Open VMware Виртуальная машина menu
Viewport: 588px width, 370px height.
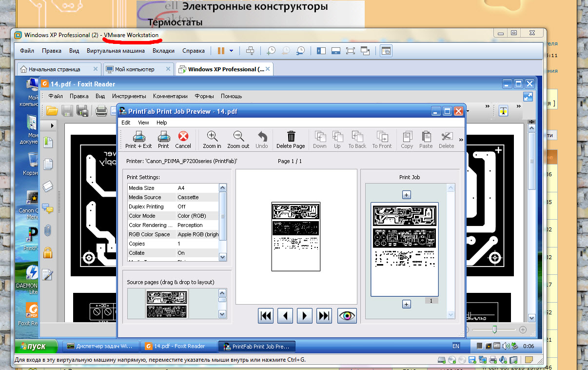tap(116, 51)
